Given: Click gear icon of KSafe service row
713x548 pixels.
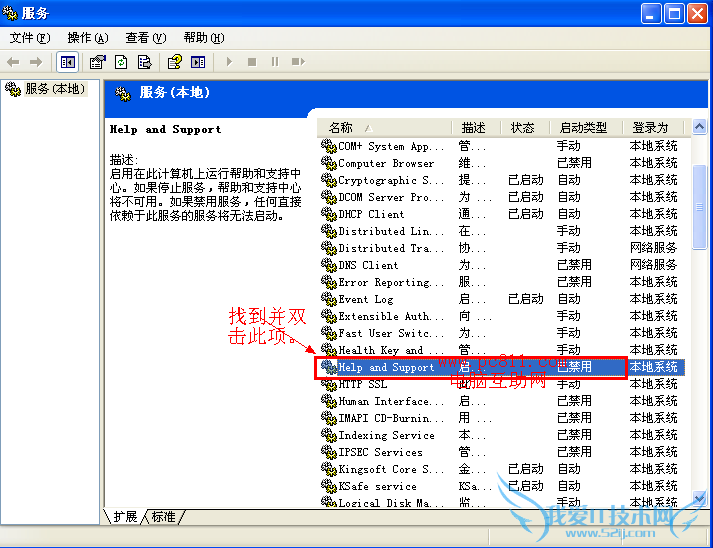Looking at the screenshot, I should (x=328, y=486).
